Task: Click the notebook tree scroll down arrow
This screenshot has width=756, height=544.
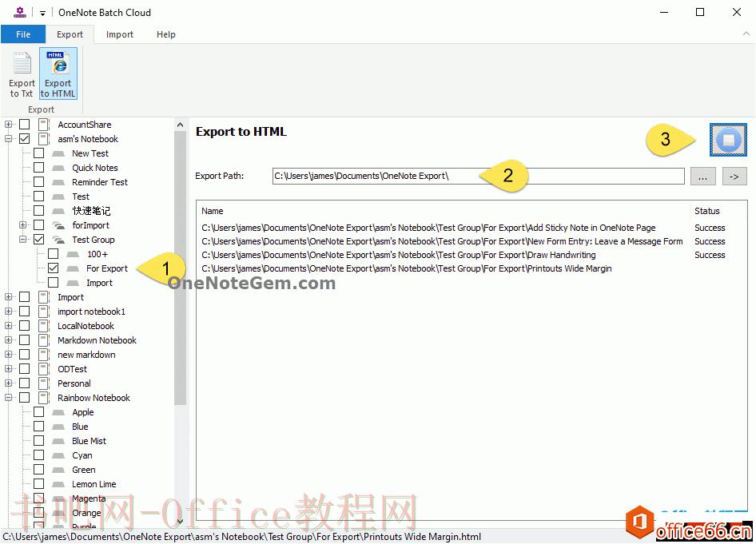Action: point(180,522)
